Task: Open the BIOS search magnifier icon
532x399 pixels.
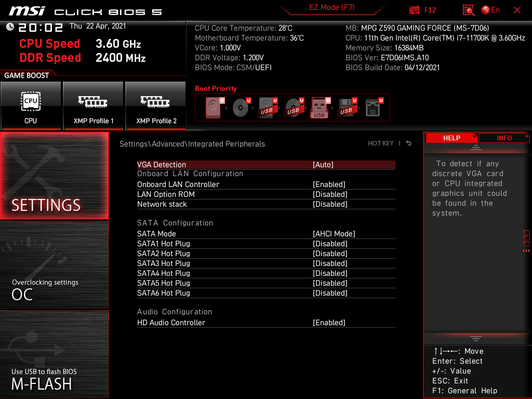Action: click(468, 10)
